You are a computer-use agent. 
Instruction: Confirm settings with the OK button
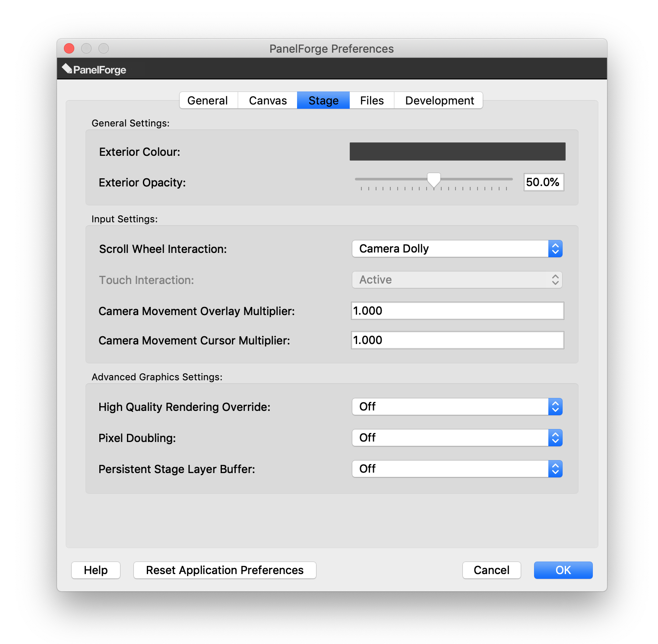[x=563, y=570]
